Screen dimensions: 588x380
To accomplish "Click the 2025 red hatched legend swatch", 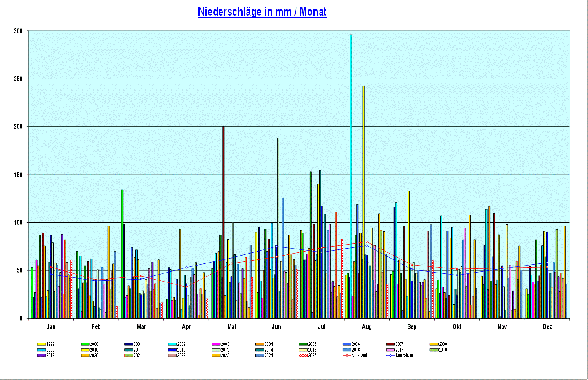I will 303,355.
